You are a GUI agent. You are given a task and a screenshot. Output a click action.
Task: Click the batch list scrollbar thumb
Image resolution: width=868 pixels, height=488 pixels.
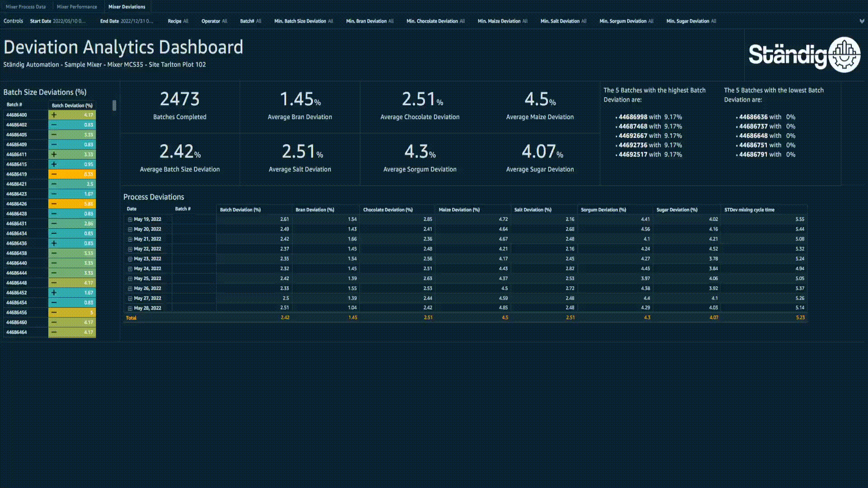point(114,105)
